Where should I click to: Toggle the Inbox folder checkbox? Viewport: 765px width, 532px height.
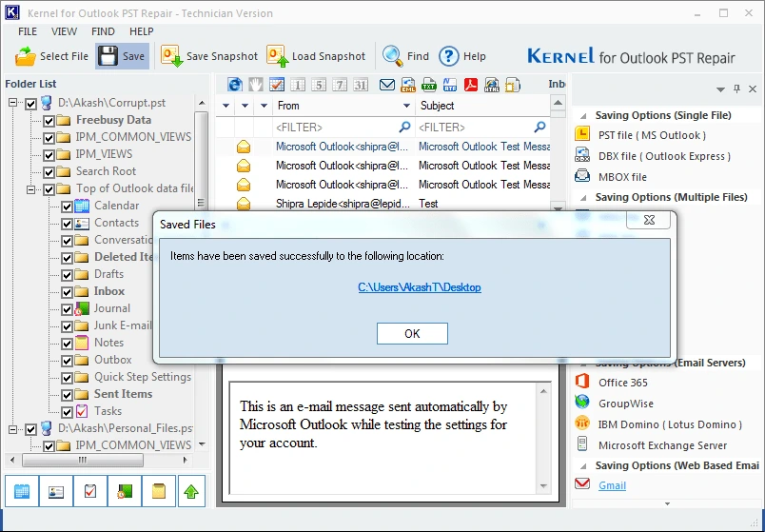(x=67, y=292)
